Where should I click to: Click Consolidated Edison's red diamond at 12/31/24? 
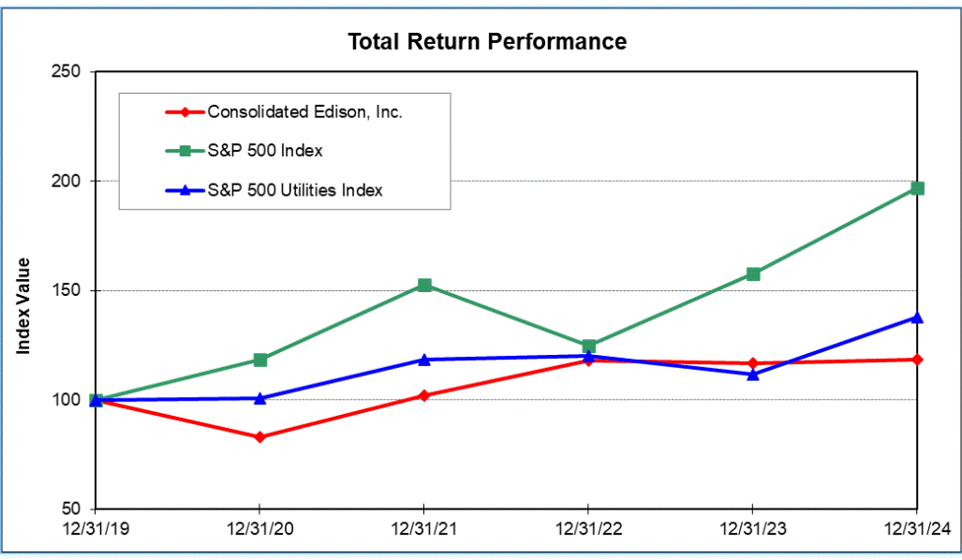(917, 360)
